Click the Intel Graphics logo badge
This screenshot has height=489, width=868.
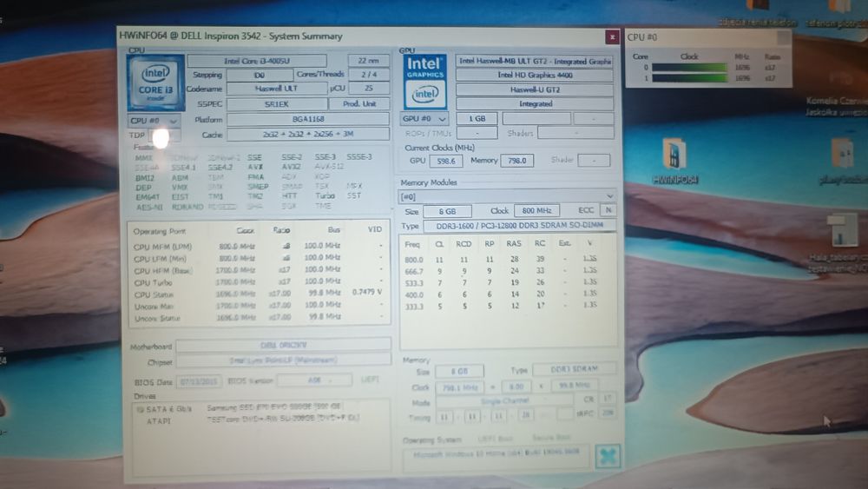point(424,81)
